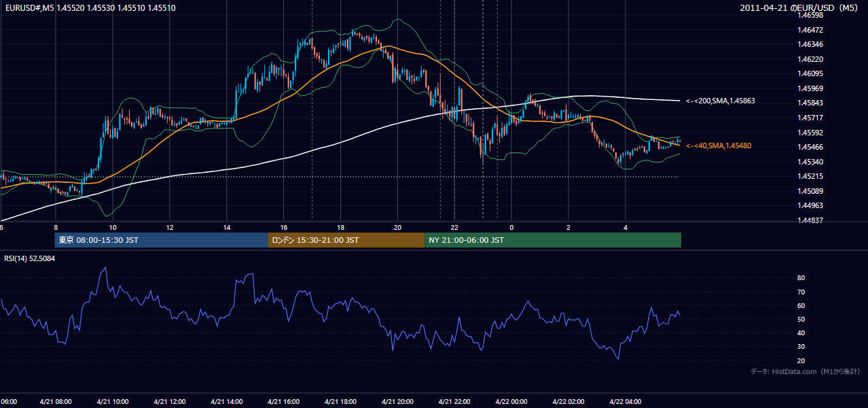Click RSI scale value 60
The width and height of the screenshot is (868, 408).
tap(801, 305)
